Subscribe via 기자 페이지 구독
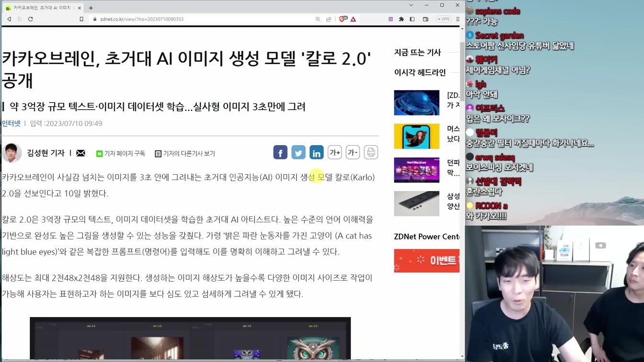 [x=121, y=153]
